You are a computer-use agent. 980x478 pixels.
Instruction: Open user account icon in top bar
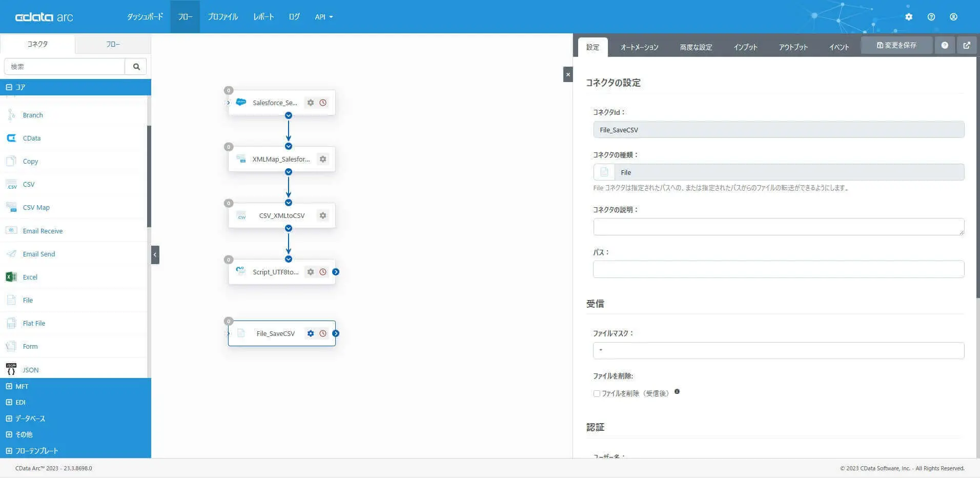click(x=953, y=17)
